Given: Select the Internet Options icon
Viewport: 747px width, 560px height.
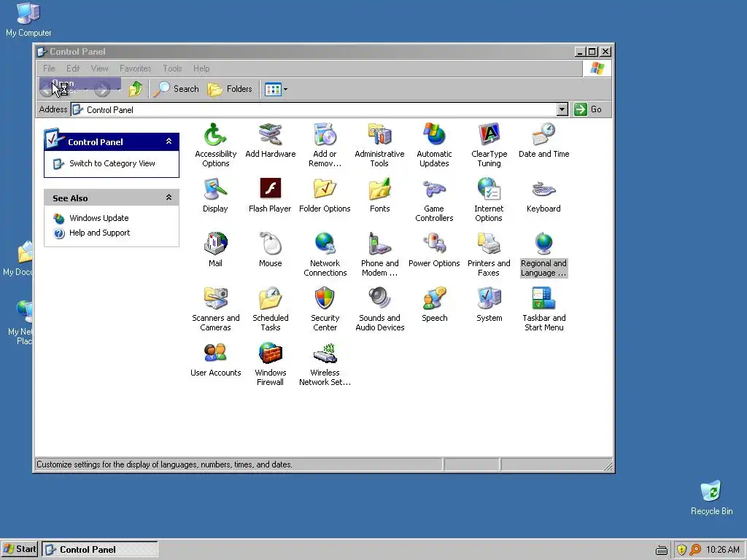Looking at the screenshot, I should click(489, 200).
